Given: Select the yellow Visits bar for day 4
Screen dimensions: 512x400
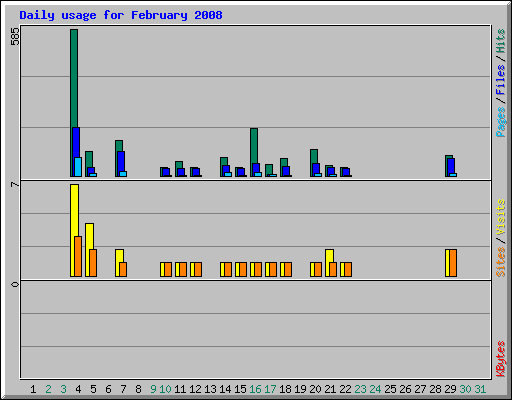Looking at the screenshot, I should coord(74,210).
